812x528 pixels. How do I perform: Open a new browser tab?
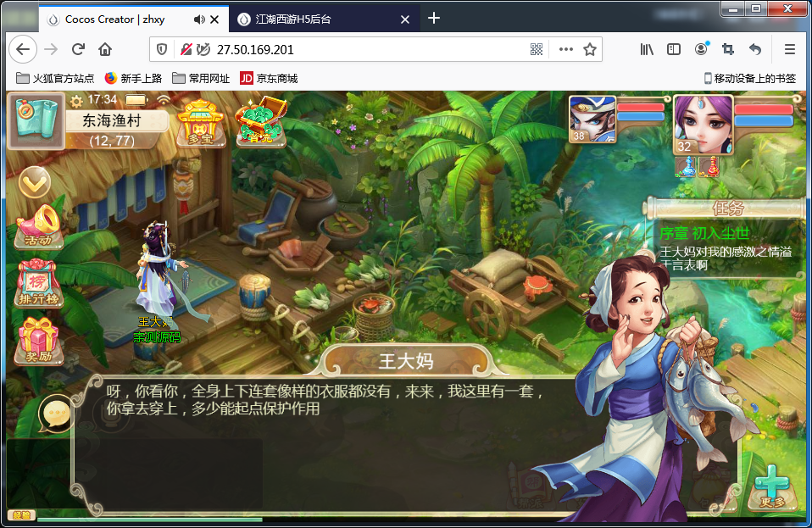pos(434,19)
